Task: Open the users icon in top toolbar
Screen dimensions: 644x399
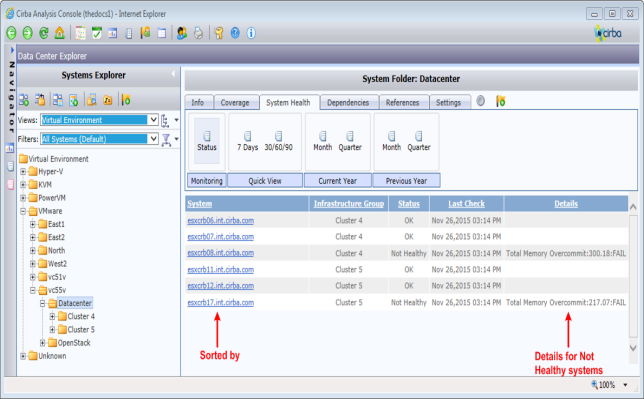Action: (182, 33)
